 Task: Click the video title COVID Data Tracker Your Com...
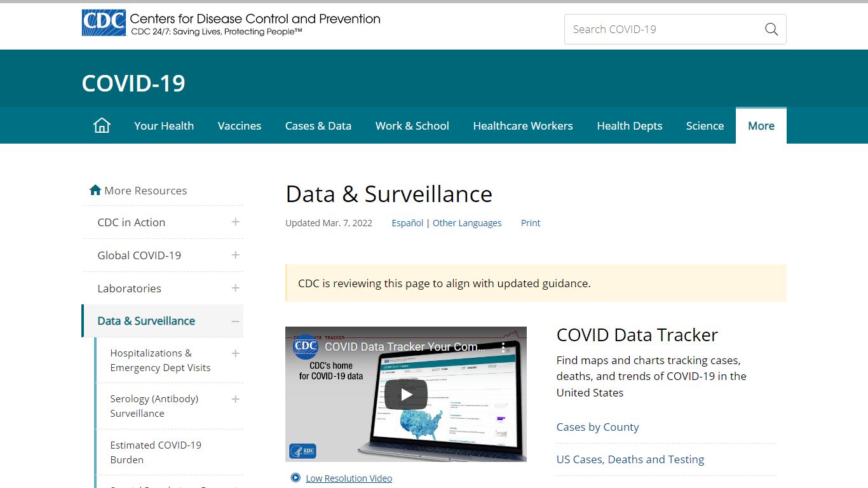click(x=405, y=347)
